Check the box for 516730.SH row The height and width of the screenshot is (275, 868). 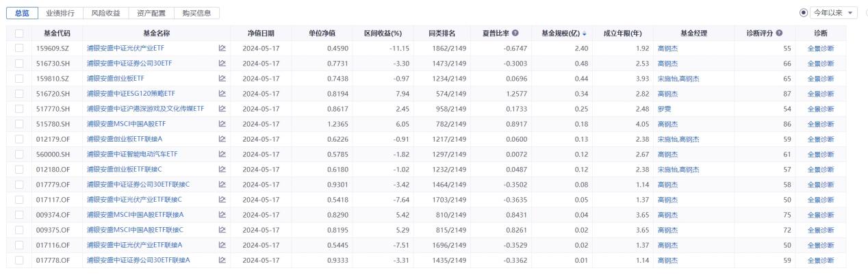18,63
